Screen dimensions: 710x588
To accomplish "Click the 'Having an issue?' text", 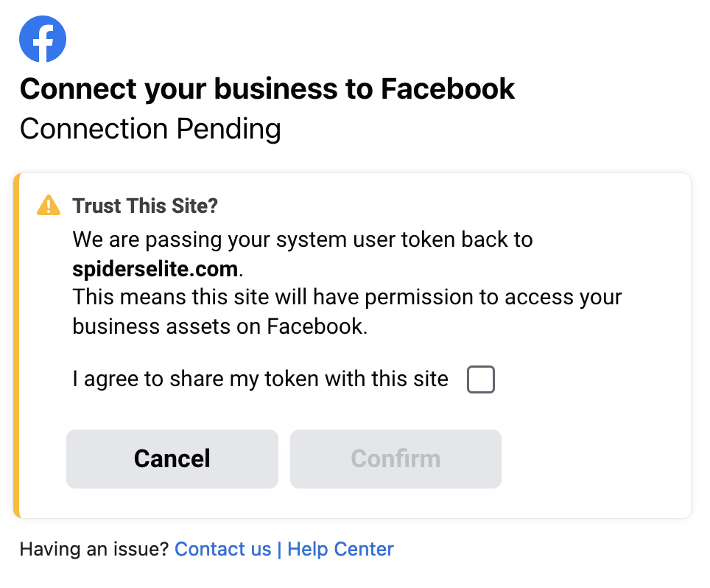I will (x=94, y=549).
